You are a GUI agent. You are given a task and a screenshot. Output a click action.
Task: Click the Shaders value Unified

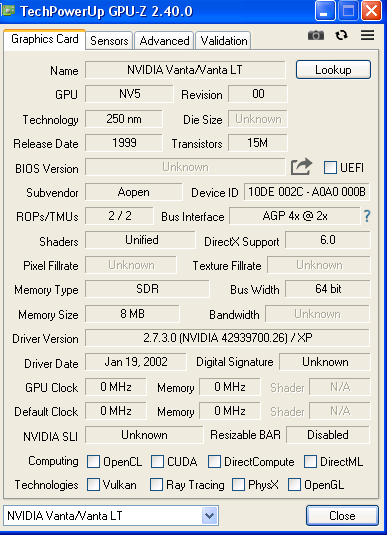point(140,240)
